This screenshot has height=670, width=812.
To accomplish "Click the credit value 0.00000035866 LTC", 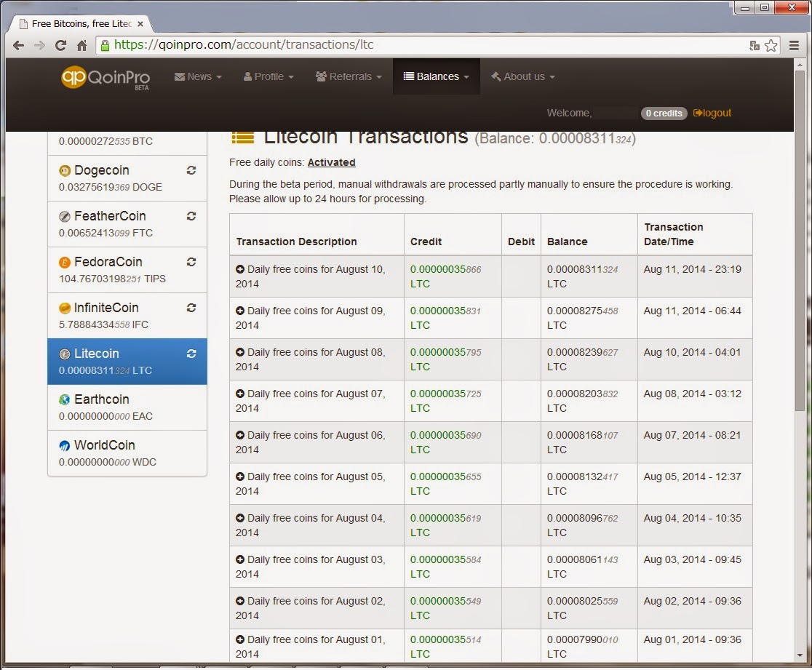I will click(x=445, y=276).
